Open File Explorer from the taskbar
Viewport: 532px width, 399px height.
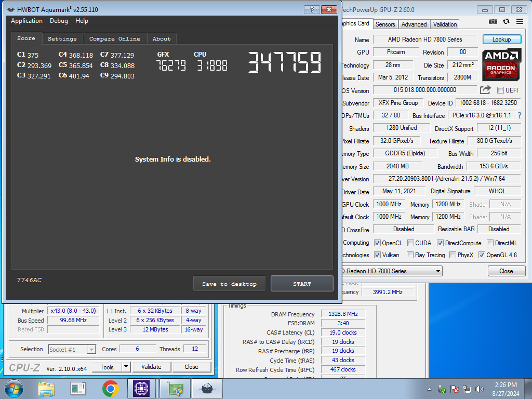tap(46, 389)
